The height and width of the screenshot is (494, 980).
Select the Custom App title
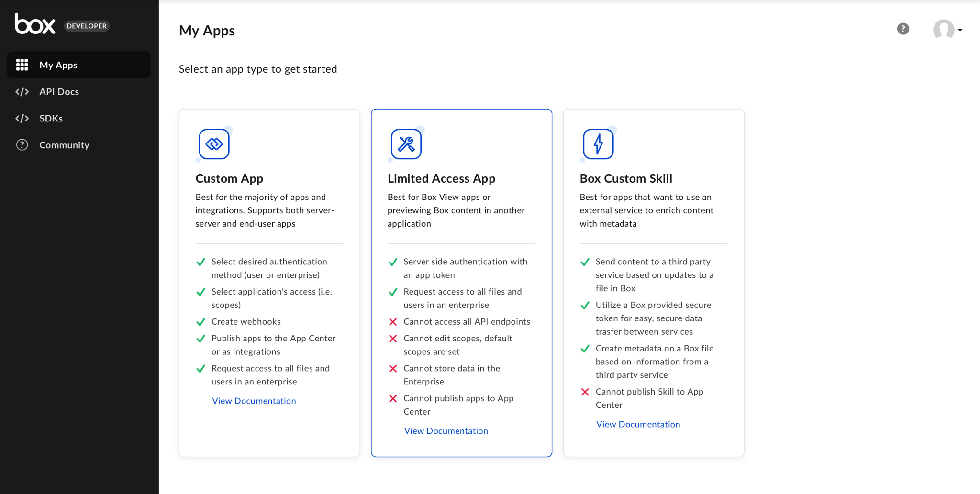tap(229, 178)
